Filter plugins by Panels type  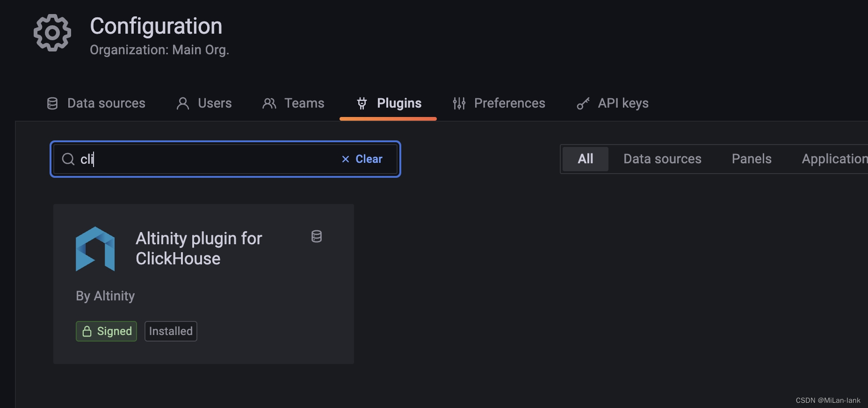click(752, 159)
